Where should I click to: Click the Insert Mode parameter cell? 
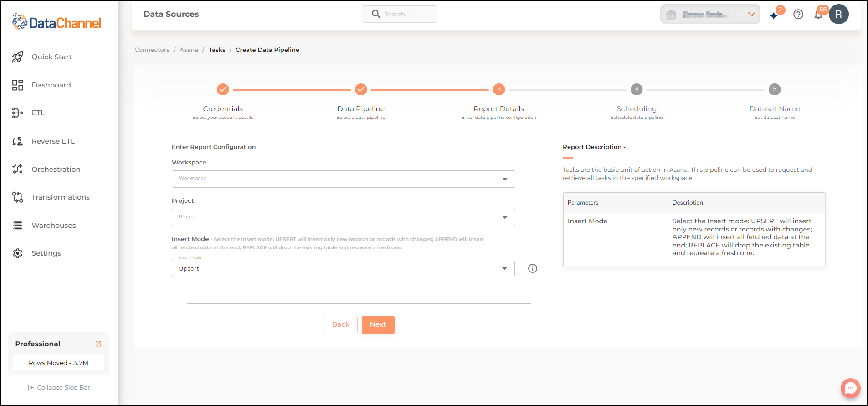point(616,240)
